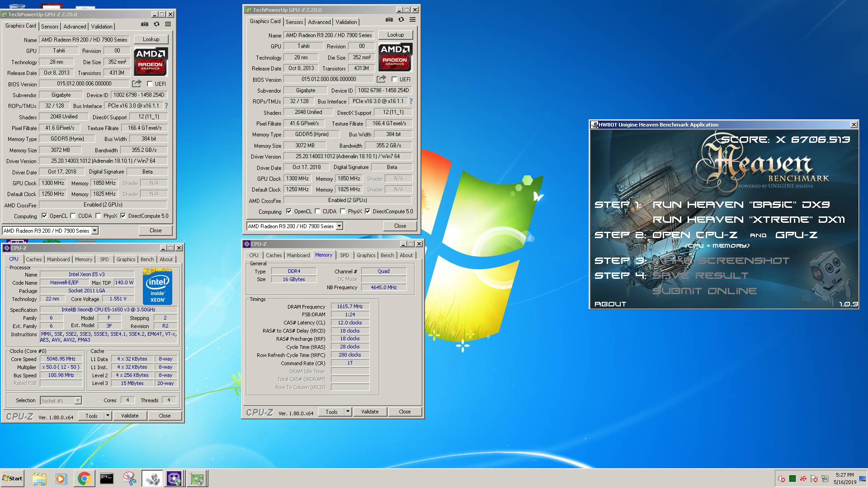Click the network tray icon

[825, 479]
